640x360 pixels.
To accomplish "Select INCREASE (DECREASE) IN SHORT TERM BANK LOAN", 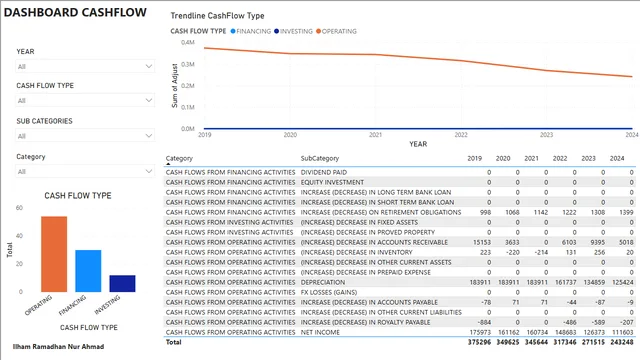I will pos(400,202).
